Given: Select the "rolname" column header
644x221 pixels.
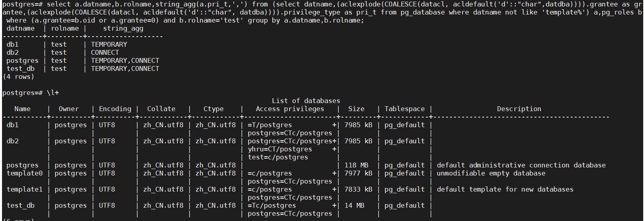Looking at the screenshot, I should point(65,28).
